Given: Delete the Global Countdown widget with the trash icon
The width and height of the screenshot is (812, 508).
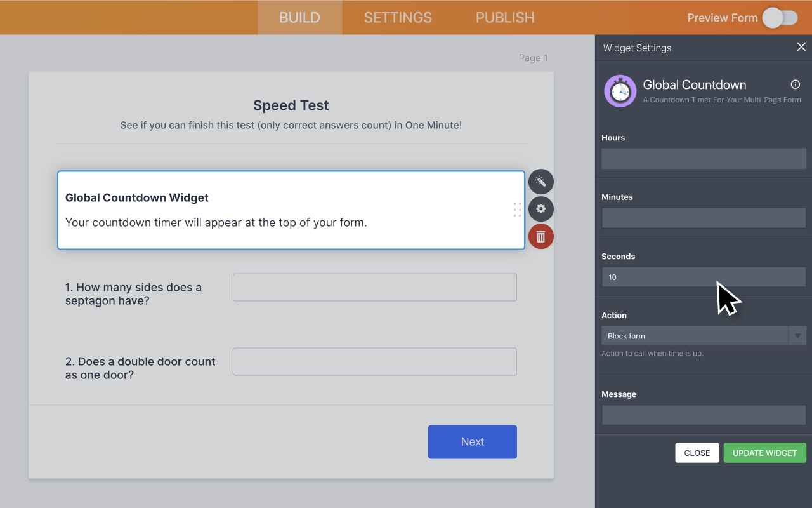Looking at the screenshot, I should pyautogui.click(x=540, y=237).
